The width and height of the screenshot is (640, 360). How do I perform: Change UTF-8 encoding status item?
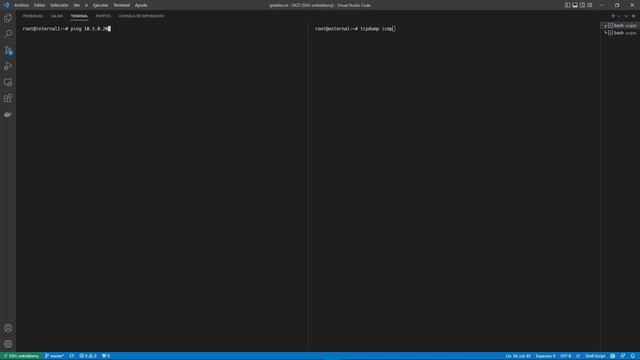tap(566, 356)
